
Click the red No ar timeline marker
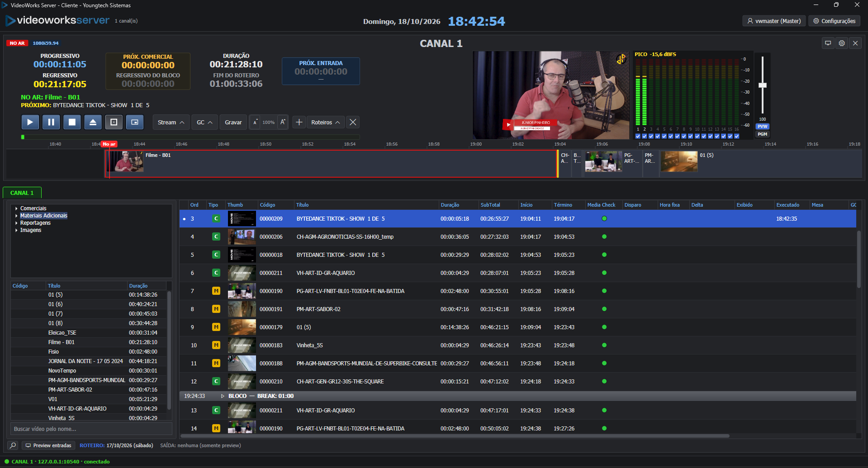(109, 144)
